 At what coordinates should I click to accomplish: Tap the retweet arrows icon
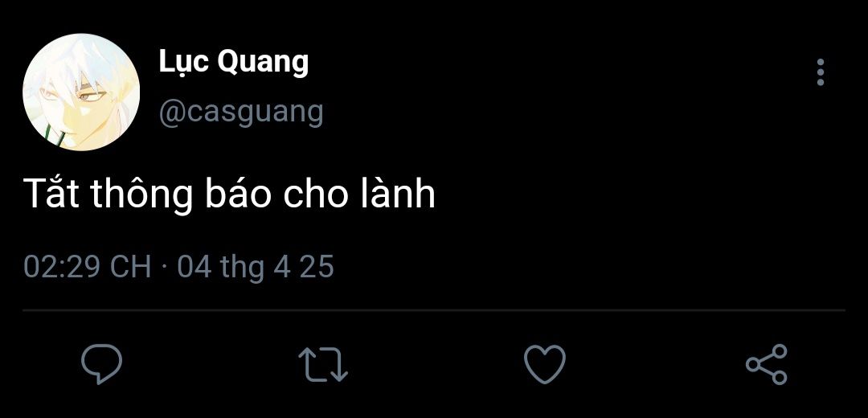pos(323,364)
